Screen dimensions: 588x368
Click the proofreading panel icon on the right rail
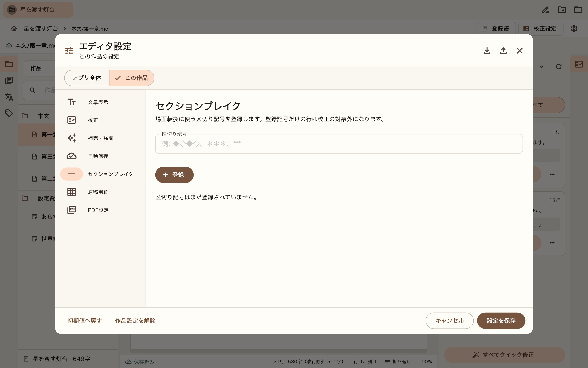tap(579, 64)
